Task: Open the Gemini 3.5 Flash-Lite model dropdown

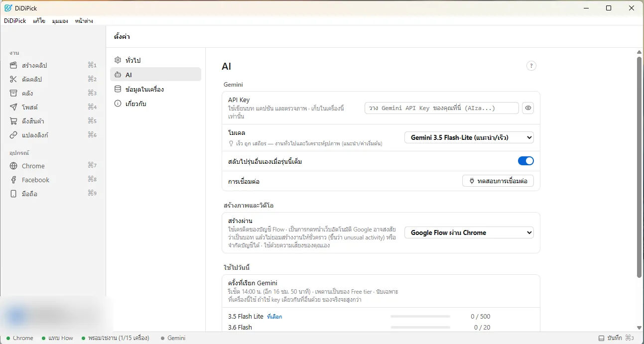Action: point(469,137)
